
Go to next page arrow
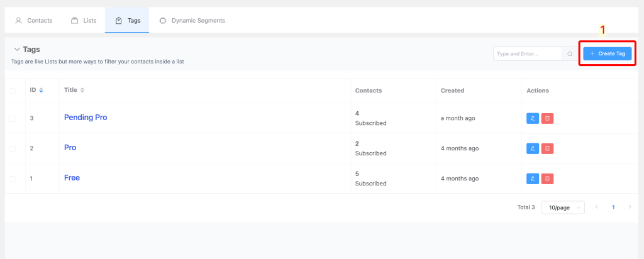(x=630, y=207)
